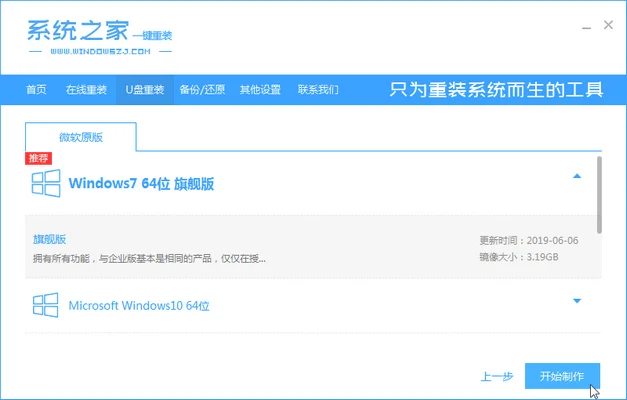Click the 系统之家 logo
Image resolution: width=627 pixels, height=400 pixels.
point(100,36)
